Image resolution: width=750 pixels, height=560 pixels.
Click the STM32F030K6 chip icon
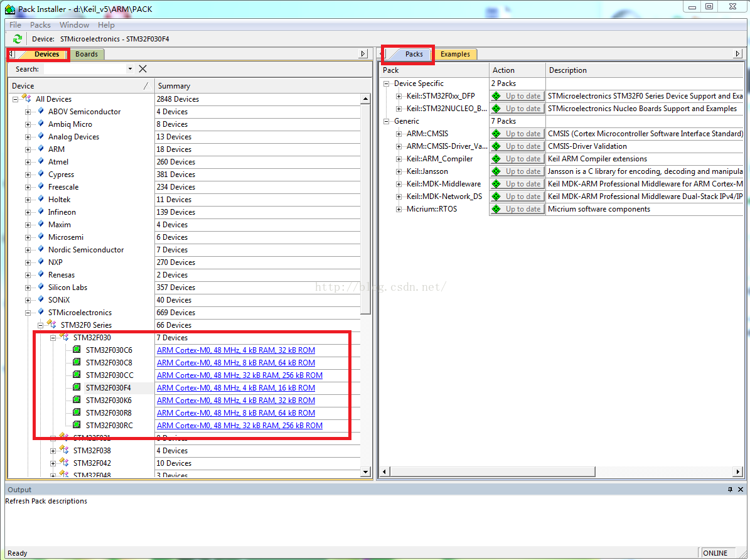pyautogui.click(x=77, y=399)
